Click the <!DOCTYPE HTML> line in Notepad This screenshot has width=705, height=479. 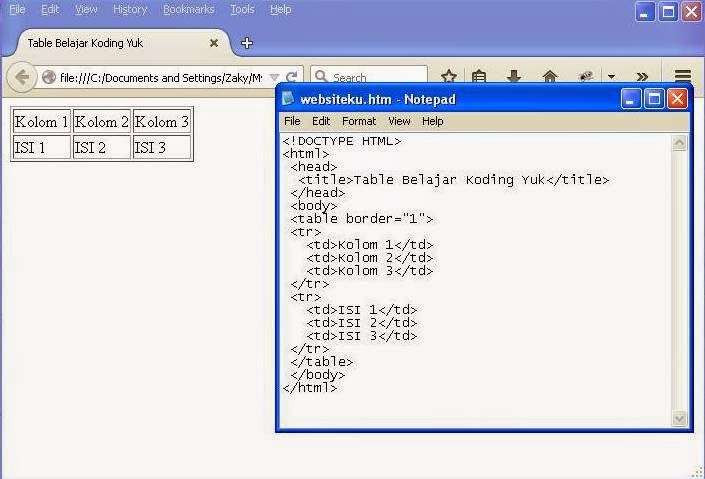[342, 141]
